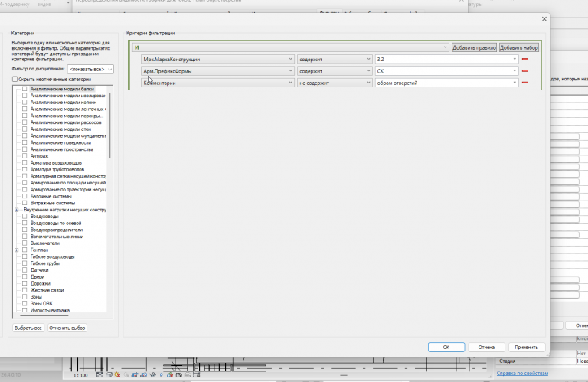The width and height of the screenshot is (588, 382).
Task: Click the Добавить правило button
Action: pos(474,47)
